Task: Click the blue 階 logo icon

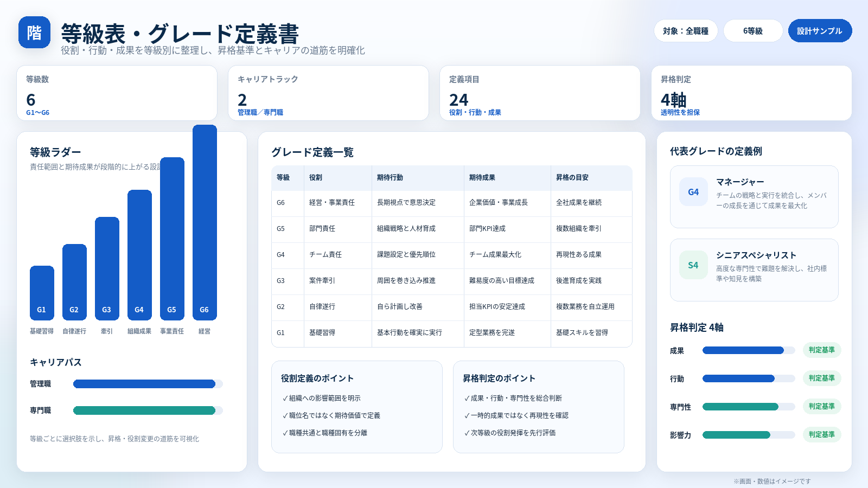Action: pyautogui.click(x=34, y=33)
